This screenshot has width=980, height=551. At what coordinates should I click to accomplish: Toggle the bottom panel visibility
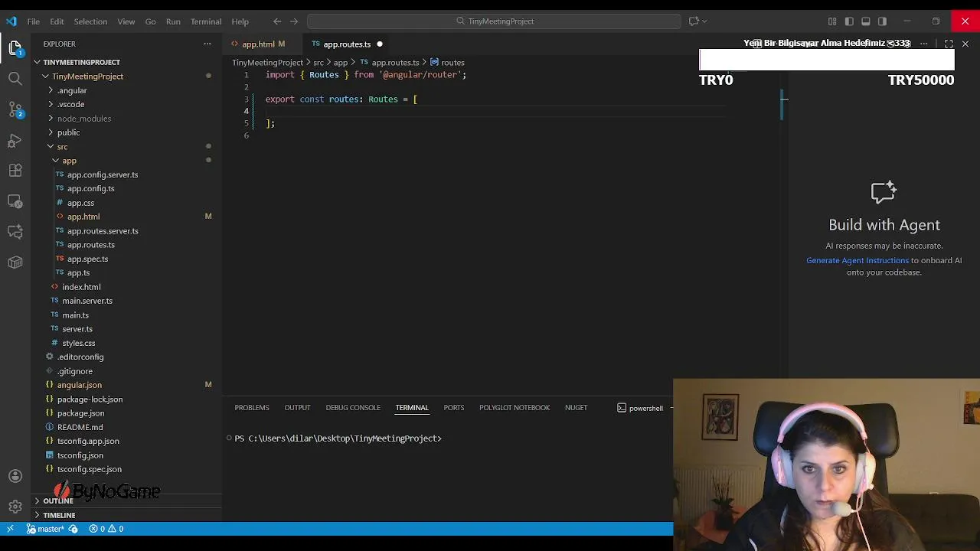[866, 21]
